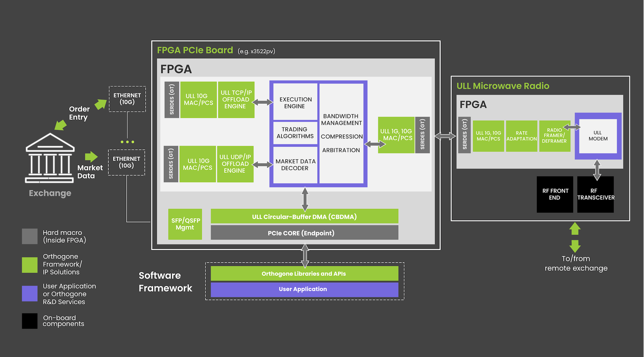Click the arrow between UDP/IP engine and Market Data Decoder

pyautogui.click(x=262, y=165)
